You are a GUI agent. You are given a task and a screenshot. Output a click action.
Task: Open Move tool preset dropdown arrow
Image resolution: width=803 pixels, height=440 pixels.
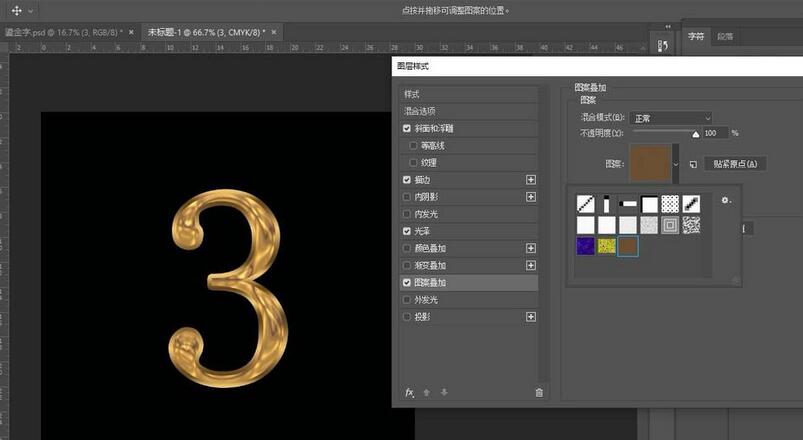(x=31, y=10)
